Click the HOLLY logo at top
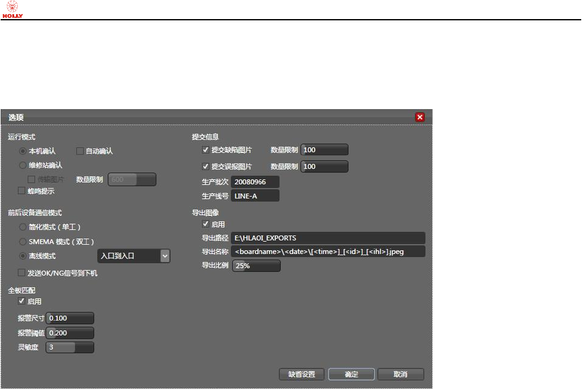The height and width of the screenshot is (389, 588). click(x=12, y=9)
